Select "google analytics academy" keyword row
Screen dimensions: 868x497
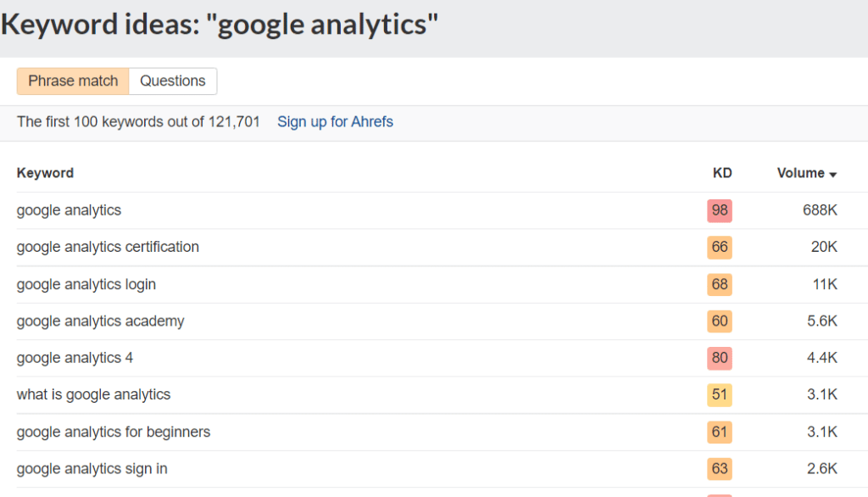tap(100, 321)
